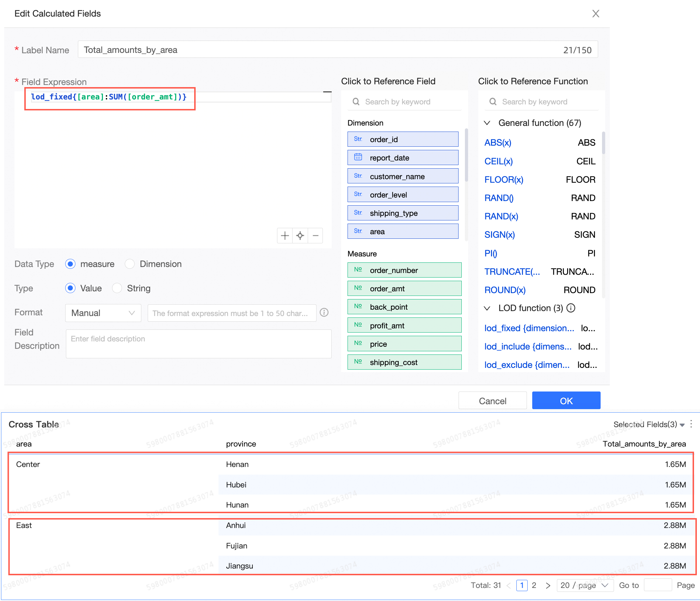Select the measure data type radio

click(x=70, y=264)
